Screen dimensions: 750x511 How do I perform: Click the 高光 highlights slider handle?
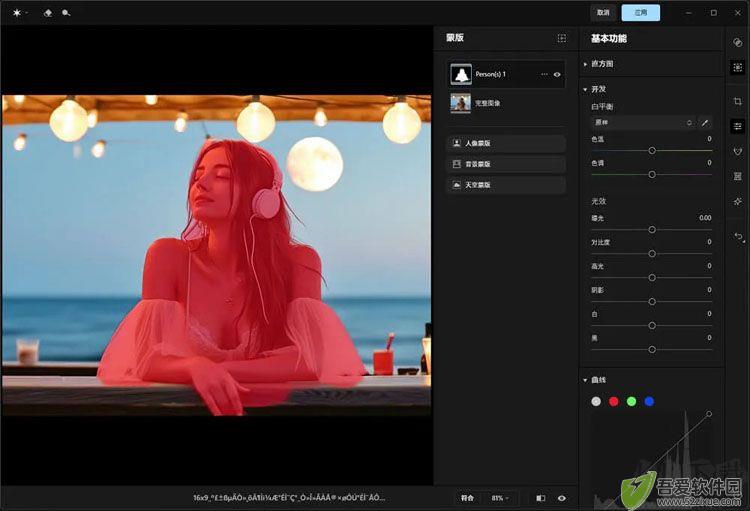click(652, 278)
